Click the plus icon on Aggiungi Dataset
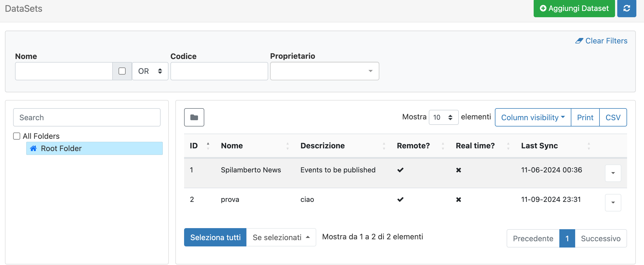The height and width of the screenshot is (265, 644). tap(543, 8)
